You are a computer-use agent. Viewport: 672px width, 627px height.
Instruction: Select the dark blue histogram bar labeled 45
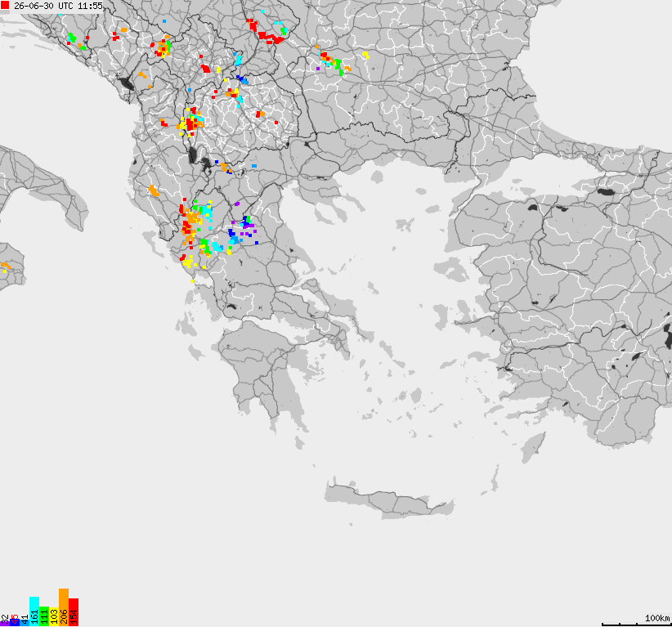click(15, 622)
